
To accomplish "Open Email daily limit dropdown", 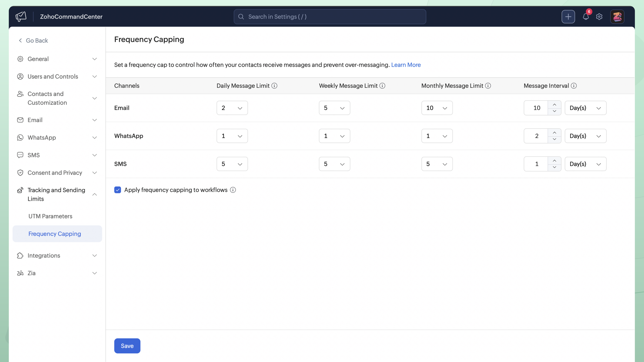I will point(232,108).
